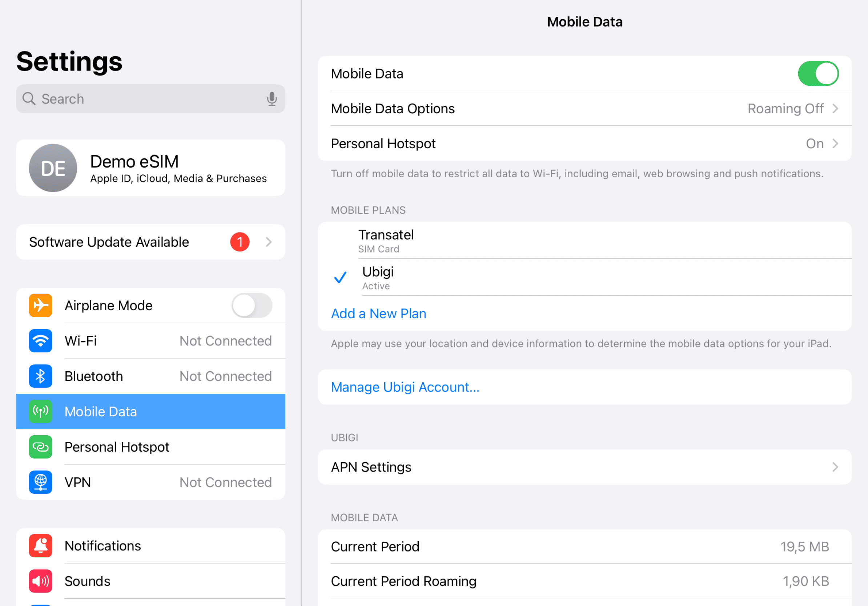Tap the Personal Hotspot link icon
Image resolution: width=868 pixels, height=606 pixels.
click(40, 447)
